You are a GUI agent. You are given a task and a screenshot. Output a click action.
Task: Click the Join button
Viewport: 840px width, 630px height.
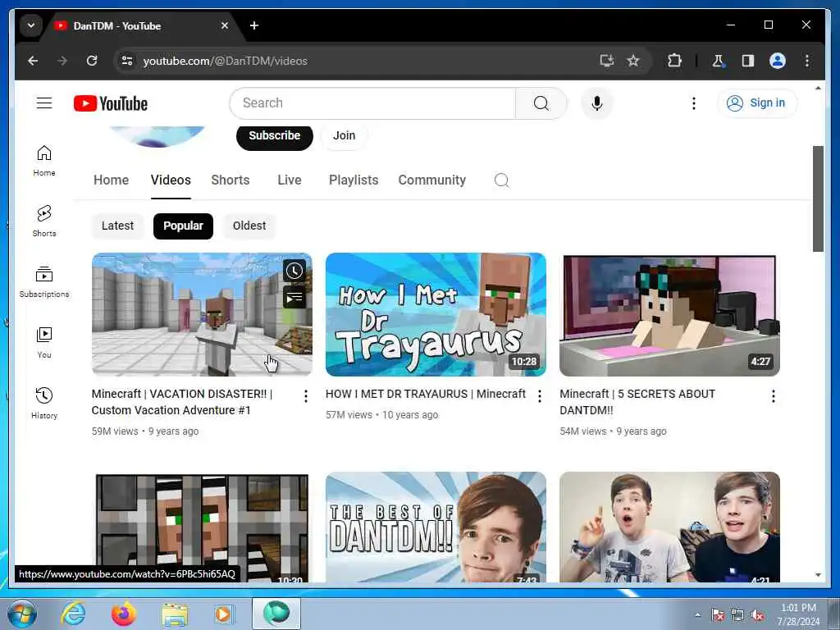[344, 136]
